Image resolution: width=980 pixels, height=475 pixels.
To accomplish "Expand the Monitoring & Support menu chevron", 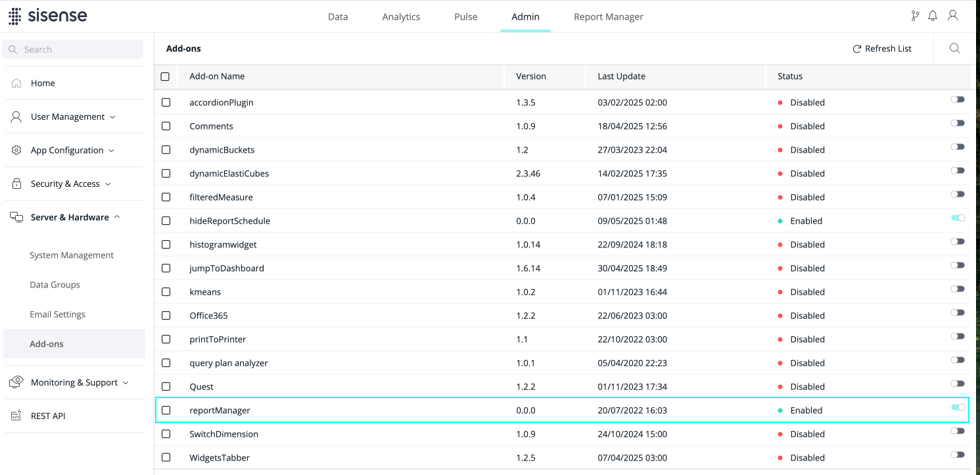I will tap(126, 383).
